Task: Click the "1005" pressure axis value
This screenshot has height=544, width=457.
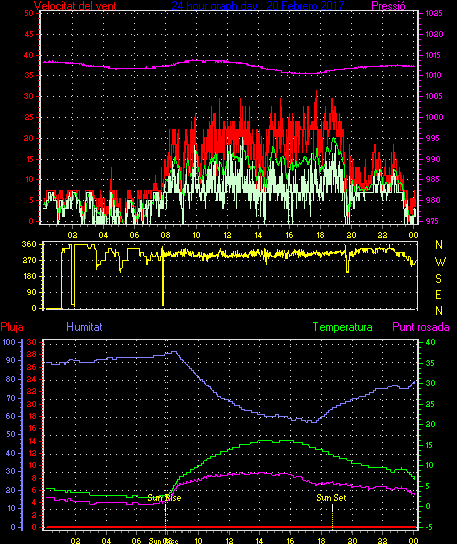Action: pos(434,96)
